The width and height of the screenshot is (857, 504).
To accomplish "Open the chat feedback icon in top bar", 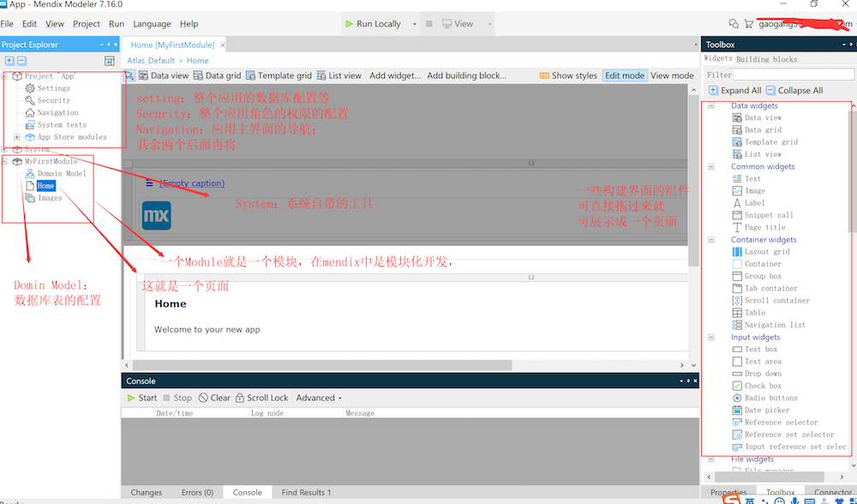I will point(734,24).
